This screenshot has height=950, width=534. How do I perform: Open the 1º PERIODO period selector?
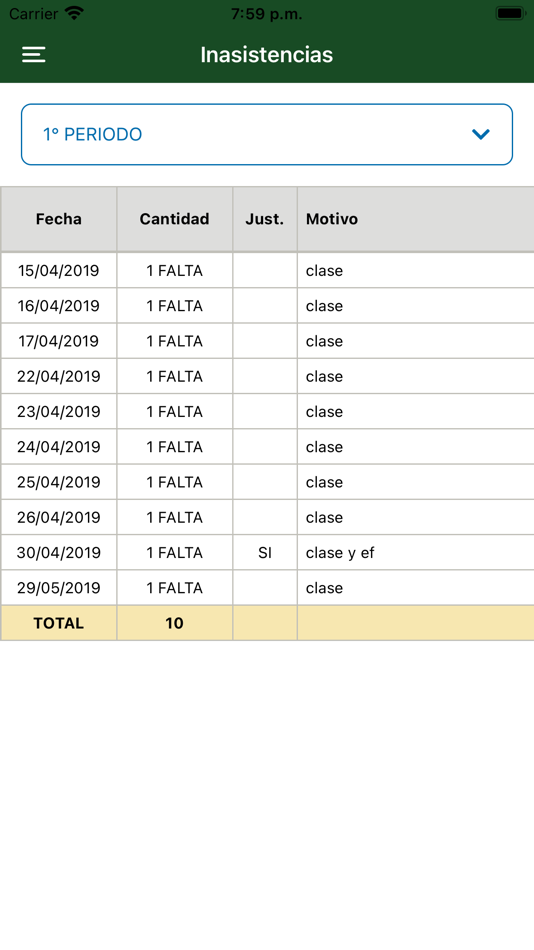[267, 135]
